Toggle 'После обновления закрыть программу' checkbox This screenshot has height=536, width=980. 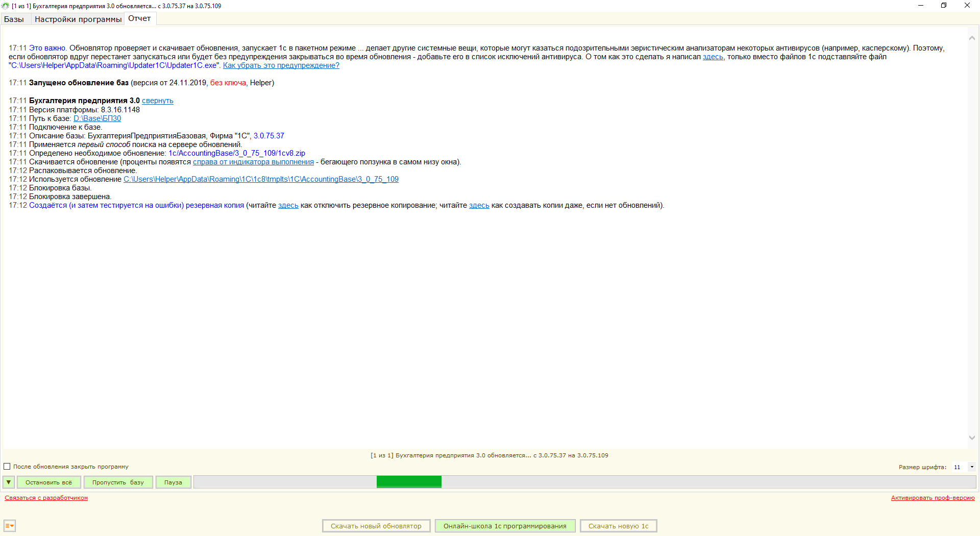pos(7,467)
